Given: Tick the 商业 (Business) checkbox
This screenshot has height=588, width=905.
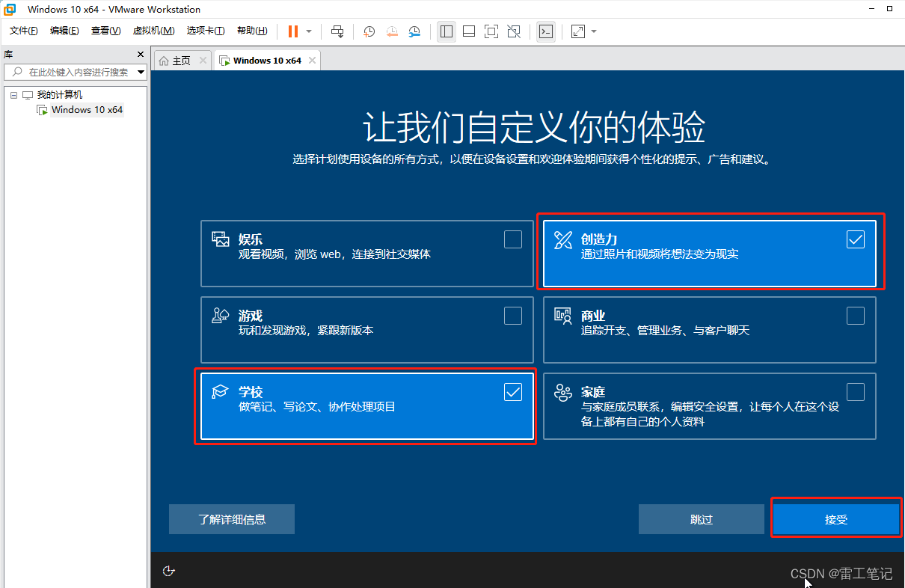Looking at the screenshot, I should (855, 316).
